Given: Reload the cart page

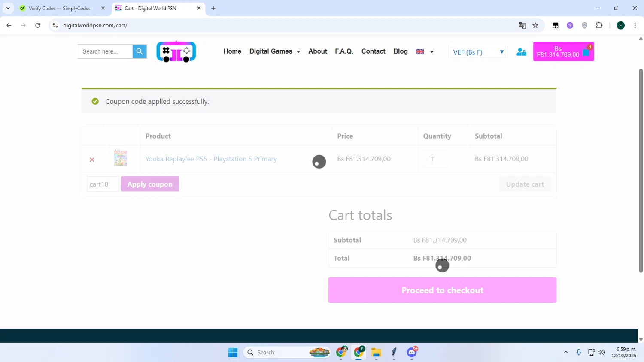Looking at the screenshot, I should (x=38, y=25).
